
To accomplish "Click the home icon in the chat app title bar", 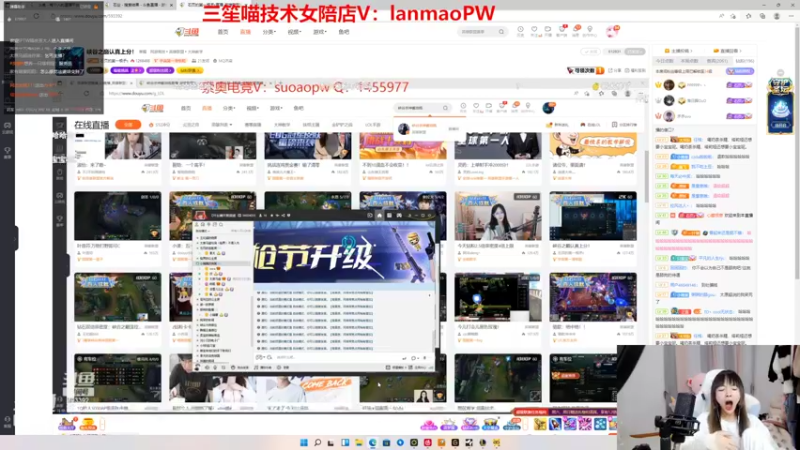I will 379,215.
